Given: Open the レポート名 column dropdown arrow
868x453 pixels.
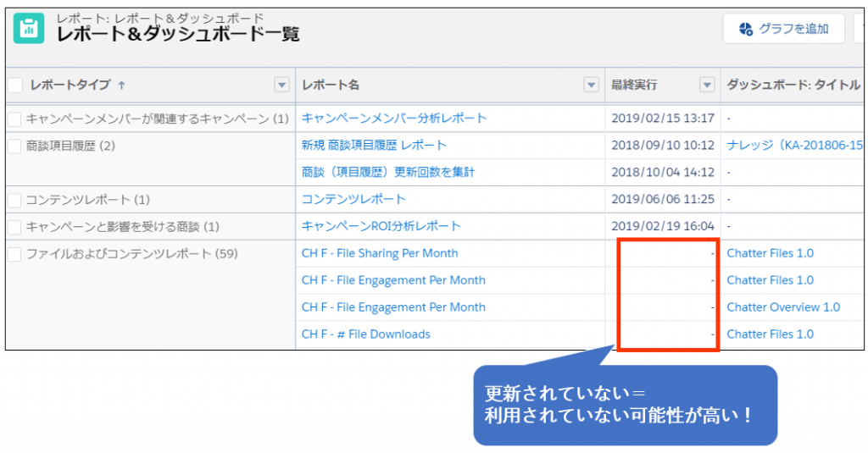Looking at the screenshot, I should click(591, 85).
